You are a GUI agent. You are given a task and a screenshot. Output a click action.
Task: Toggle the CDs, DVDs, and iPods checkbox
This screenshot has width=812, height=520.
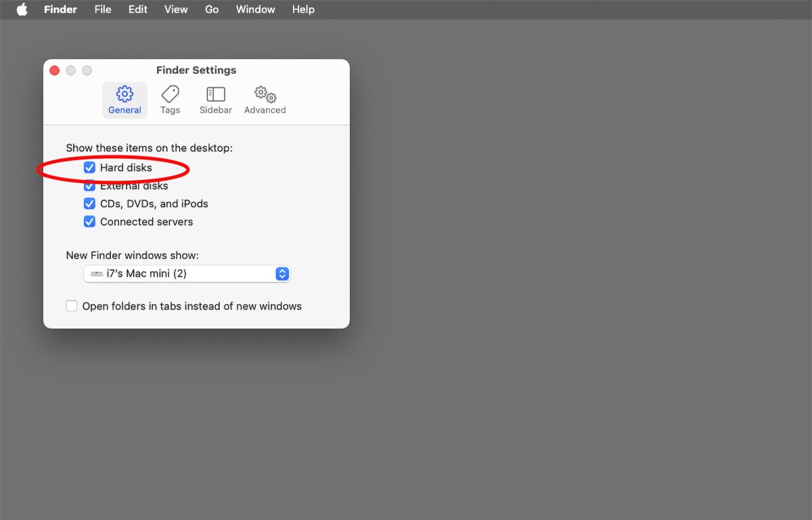[x=89, y=204]
